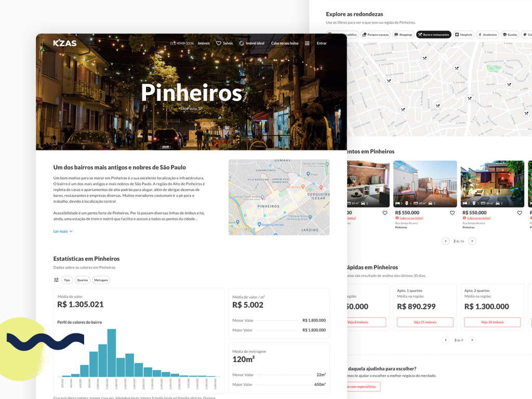532x399 pixels.
Task: Open the rooftop terrace listing photo
Action: coord(425,184)
